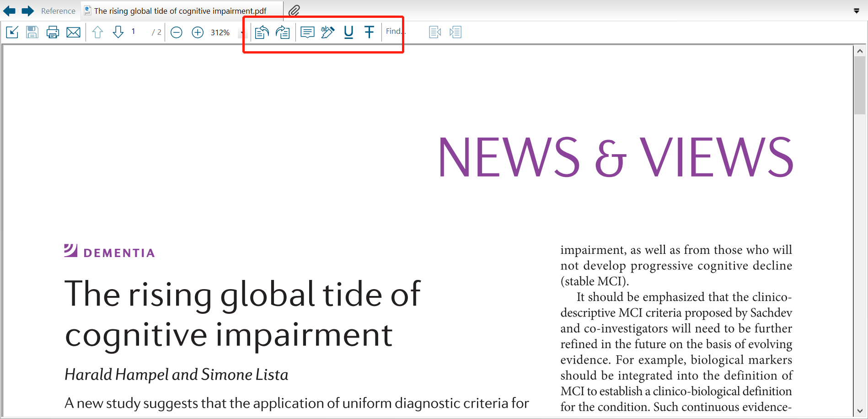Switch to the Reference tab

(58, 11)
